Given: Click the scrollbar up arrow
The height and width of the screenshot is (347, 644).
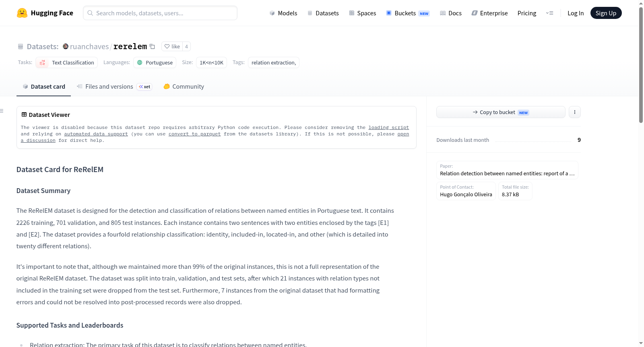Looking at the screenshot, I should coord(641,3).
